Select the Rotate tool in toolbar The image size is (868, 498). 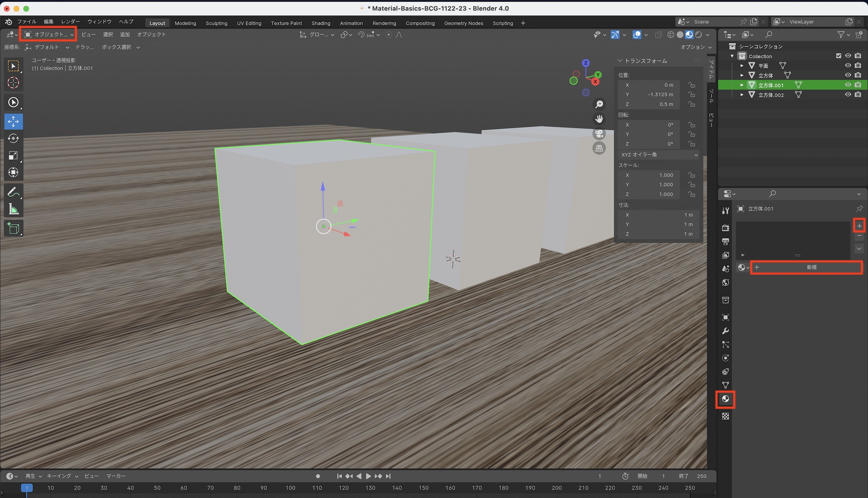coord(13,139)
